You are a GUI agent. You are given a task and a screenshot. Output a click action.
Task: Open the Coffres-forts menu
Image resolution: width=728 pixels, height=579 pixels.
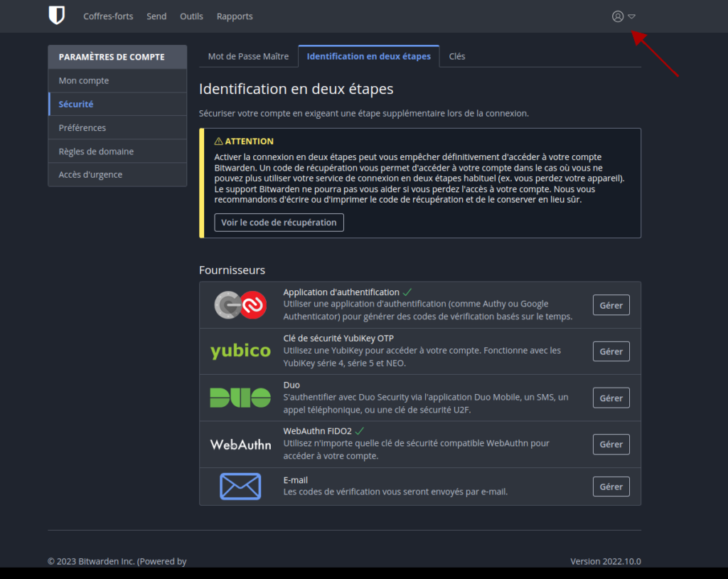click(108, 16)
